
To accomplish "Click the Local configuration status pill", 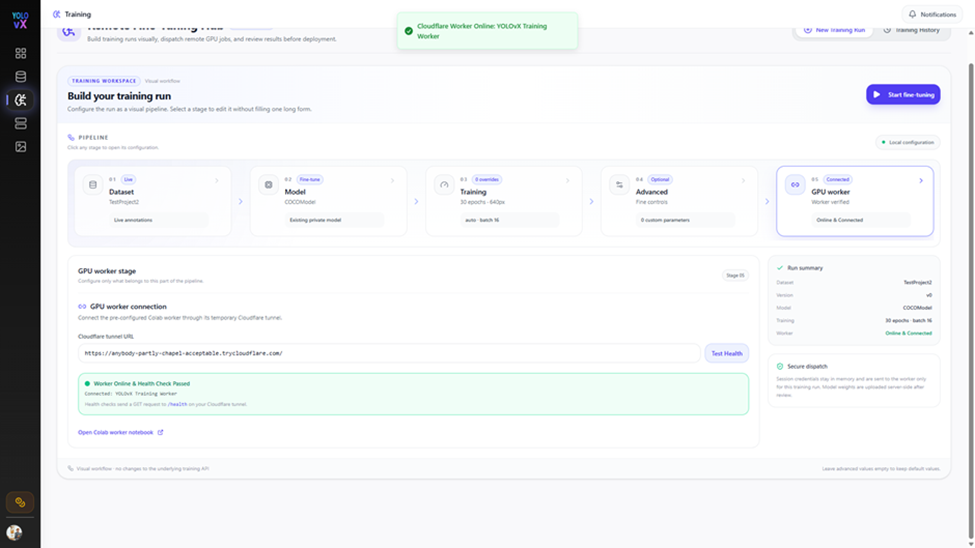I will click(908, 142).
